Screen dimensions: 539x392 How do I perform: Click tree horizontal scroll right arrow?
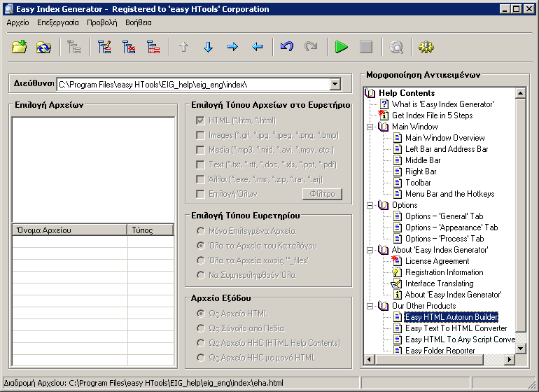point(510,360)
